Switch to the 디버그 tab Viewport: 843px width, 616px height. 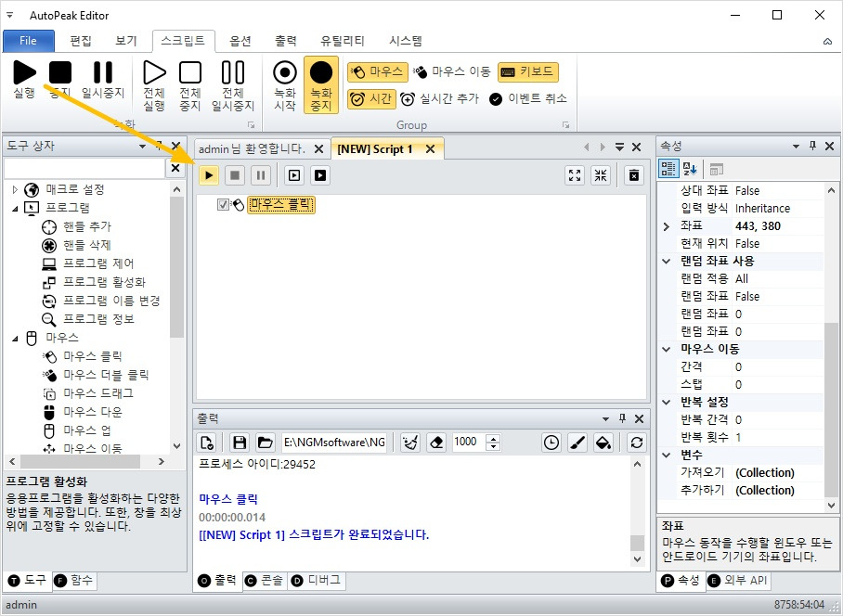point(316,581)
